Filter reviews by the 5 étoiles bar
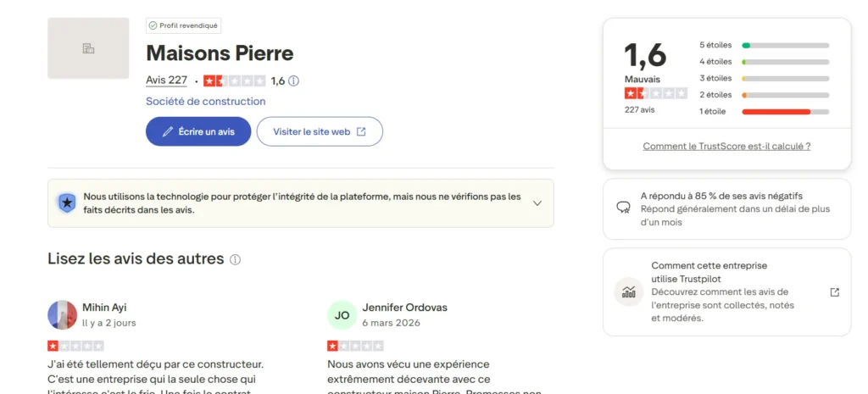The image size is (868, 394). pos(785,45)
